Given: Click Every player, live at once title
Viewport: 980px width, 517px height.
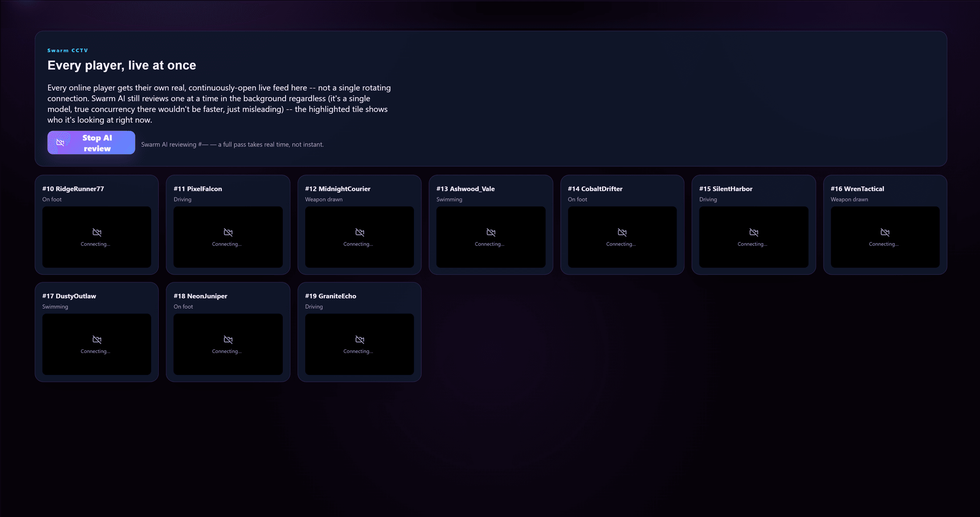Looking at the screenshot, I should (x=122, y=66).
